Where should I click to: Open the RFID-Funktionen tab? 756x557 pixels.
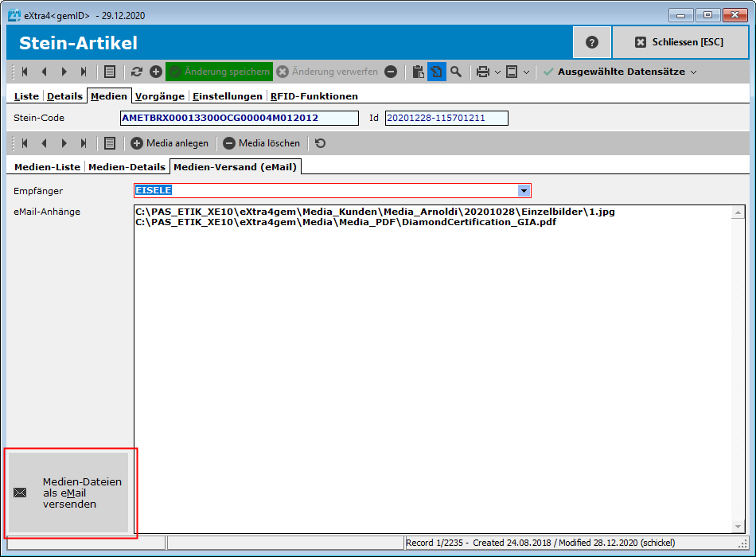click(x=314, y=96)
